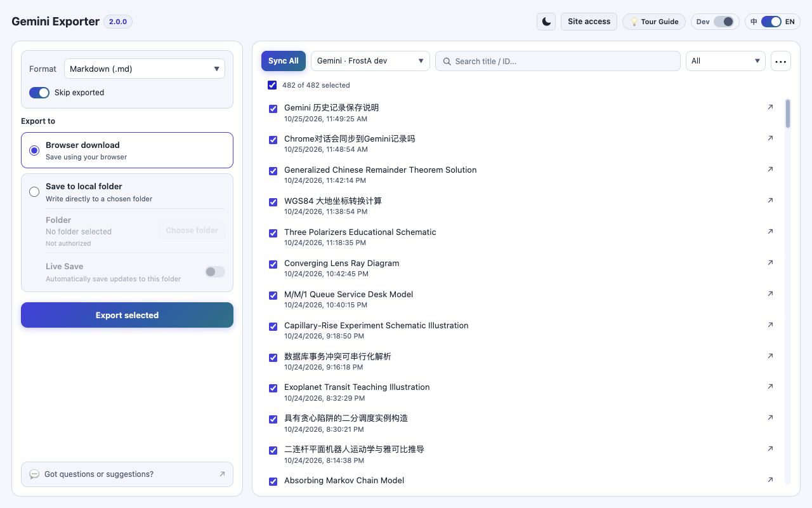The width and height of the screenshot is (812, 508).
Task: Toggle the Dev mode switch
Action: pos(724,22)
